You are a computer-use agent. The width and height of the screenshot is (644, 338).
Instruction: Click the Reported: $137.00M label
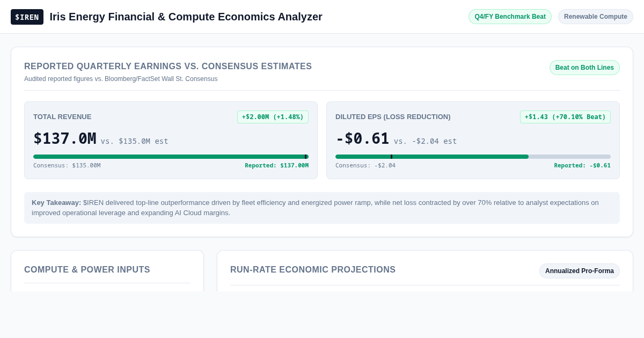(277, 165)
